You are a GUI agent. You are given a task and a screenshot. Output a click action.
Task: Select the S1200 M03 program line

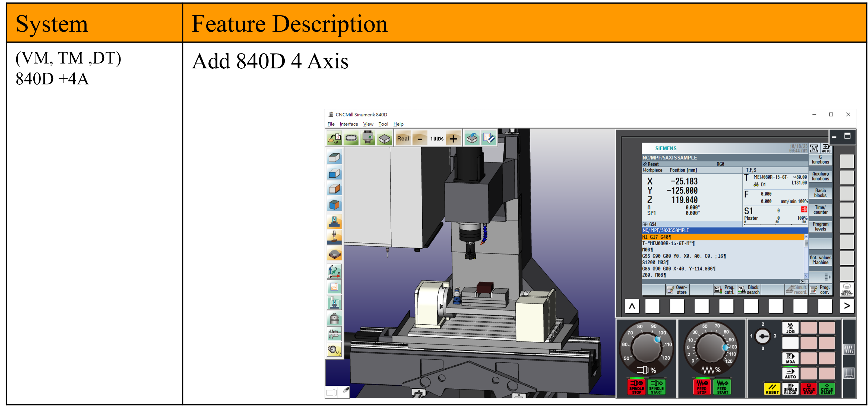tap(655, 262)
